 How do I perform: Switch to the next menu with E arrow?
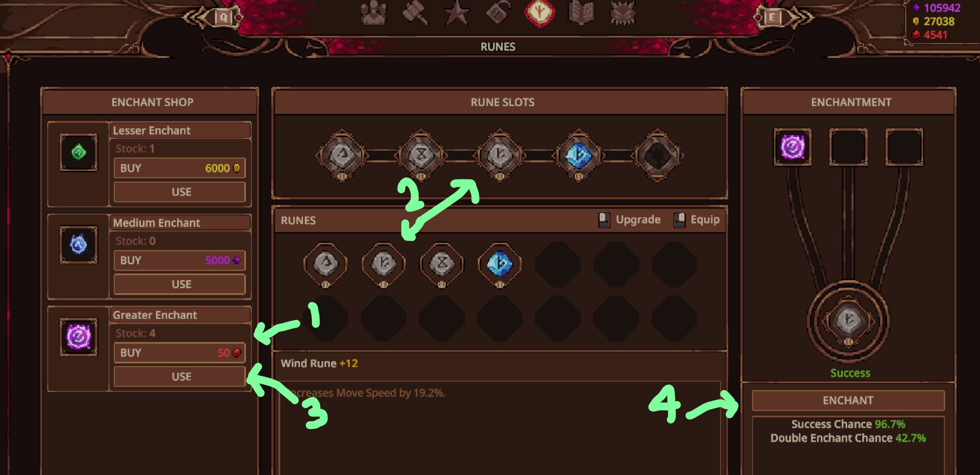click(x=784, y=18)
